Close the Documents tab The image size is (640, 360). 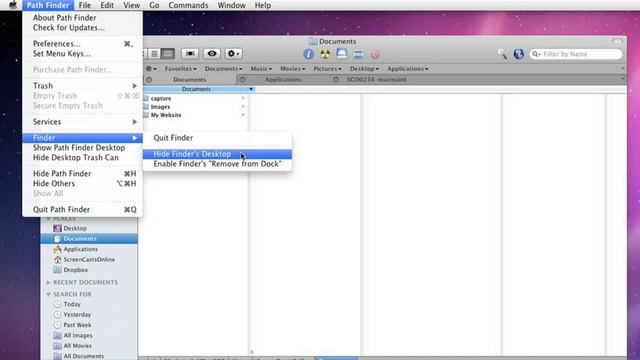pos(149,80)
